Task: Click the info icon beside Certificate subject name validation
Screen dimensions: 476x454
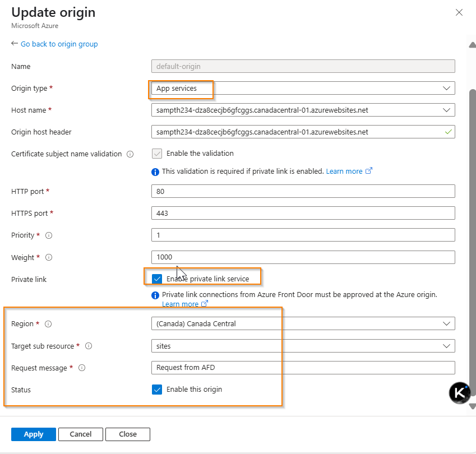Action: pyautogui.click(x=131, y=154)
